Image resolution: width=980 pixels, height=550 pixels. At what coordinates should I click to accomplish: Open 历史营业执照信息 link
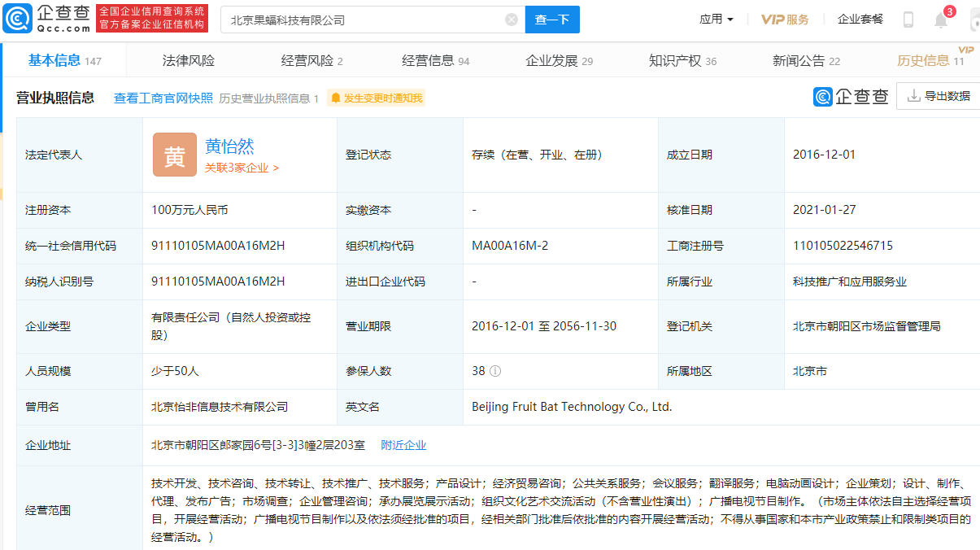point(268,98)
